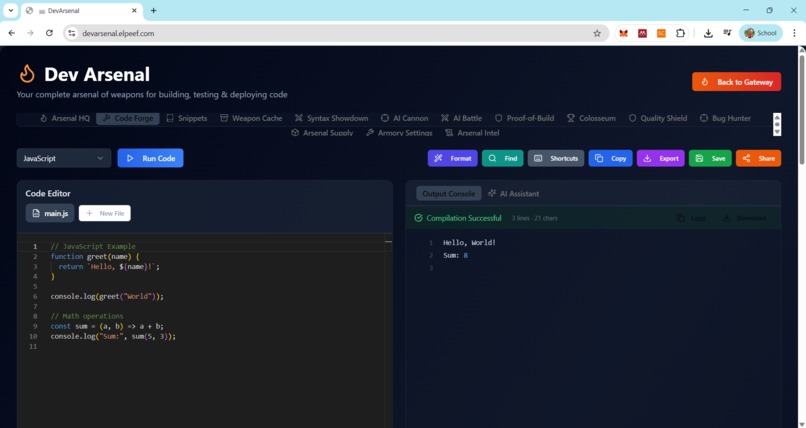Click the '// Math operations' comment line

click(87, 316)
